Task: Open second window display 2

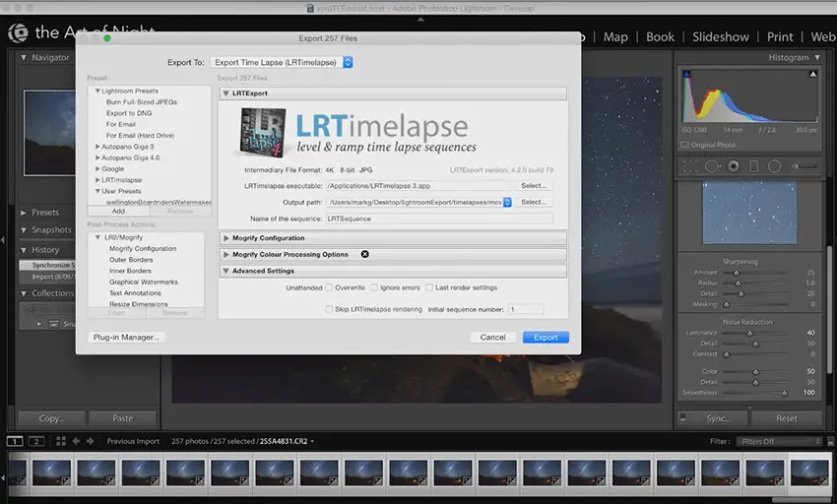Action: [x=35, y=441]
